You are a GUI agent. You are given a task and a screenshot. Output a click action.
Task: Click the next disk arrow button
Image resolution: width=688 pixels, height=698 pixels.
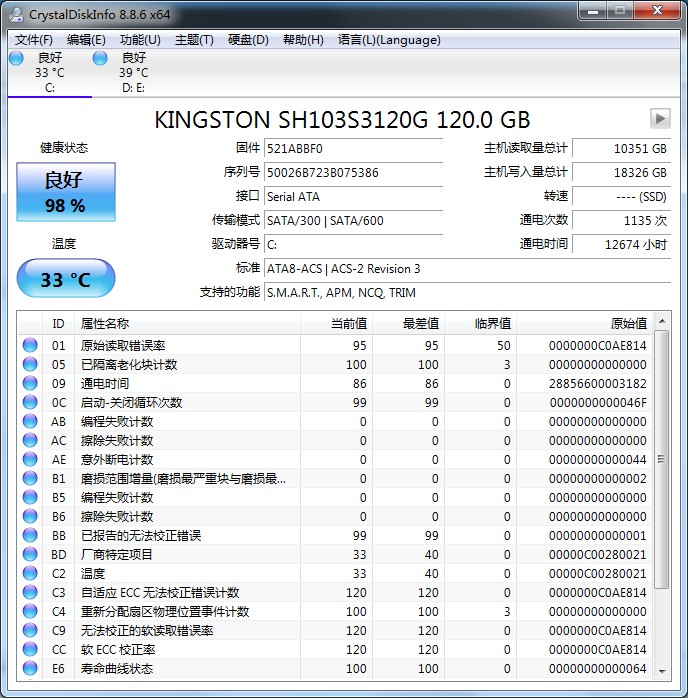click(x=659, y=118)
